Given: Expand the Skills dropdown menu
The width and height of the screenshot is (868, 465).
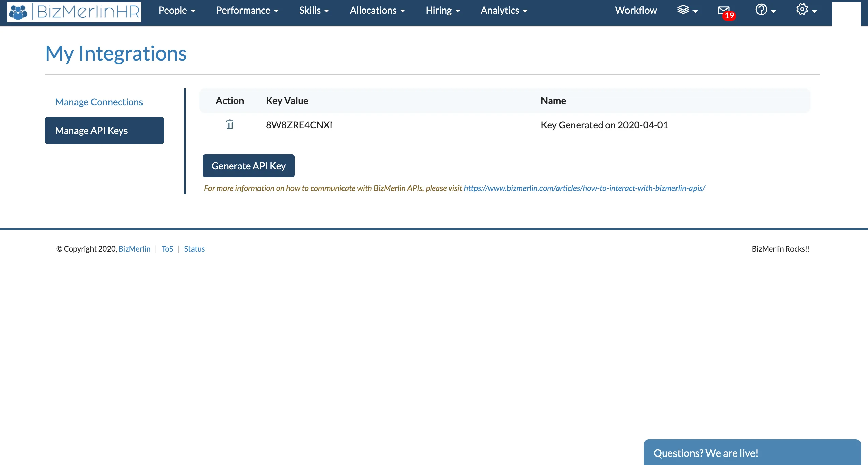Looking at the screenshot, I should pos(314,11).
